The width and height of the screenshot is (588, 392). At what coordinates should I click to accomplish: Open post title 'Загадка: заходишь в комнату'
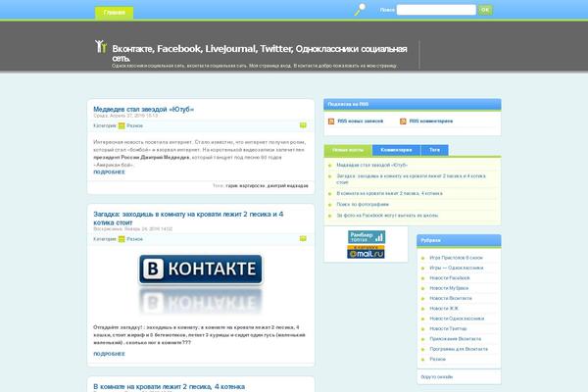point(188,218)
